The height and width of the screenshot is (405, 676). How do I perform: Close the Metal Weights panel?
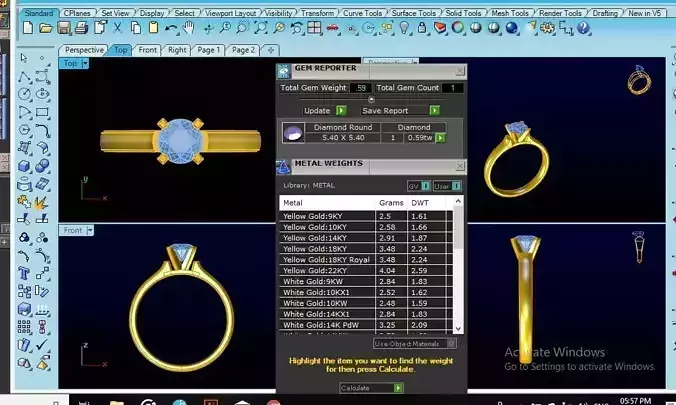click(x=460, y=166)
